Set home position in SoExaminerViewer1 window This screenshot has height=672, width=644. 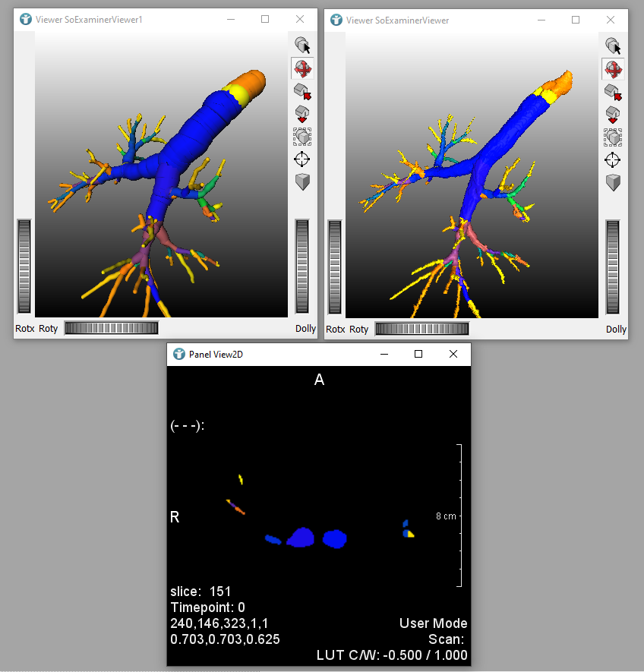(302, 115)
